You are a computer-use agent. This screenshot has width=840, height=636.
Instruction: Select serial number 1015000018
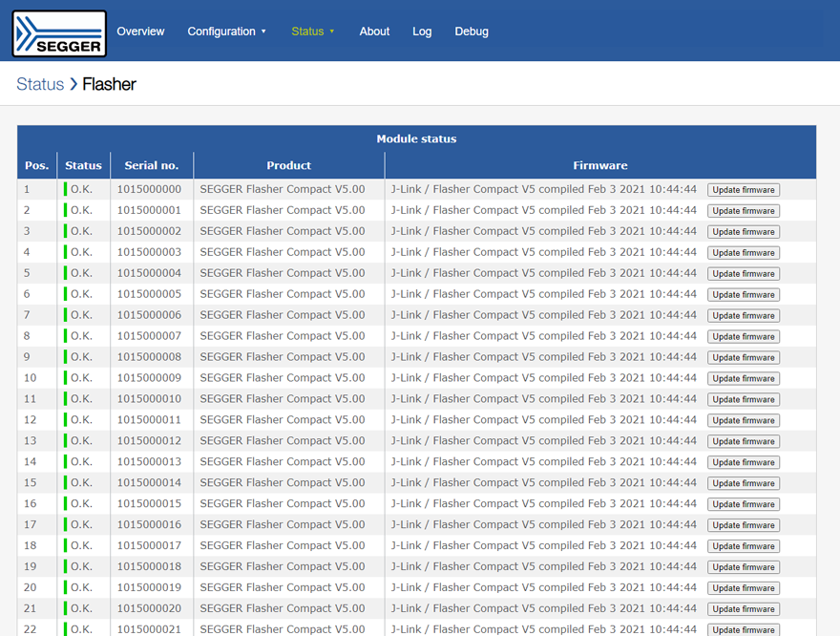[x=149, y=566]
